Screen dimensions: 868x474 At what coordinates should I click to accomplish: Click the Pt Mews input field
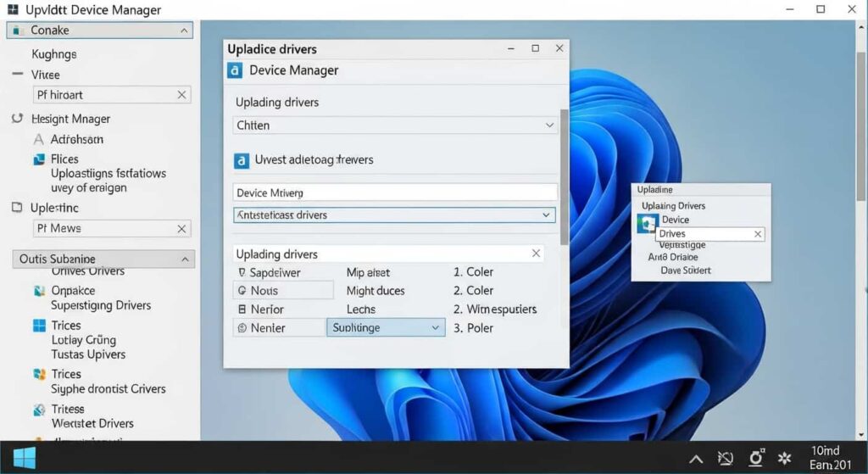coord(112,228)
